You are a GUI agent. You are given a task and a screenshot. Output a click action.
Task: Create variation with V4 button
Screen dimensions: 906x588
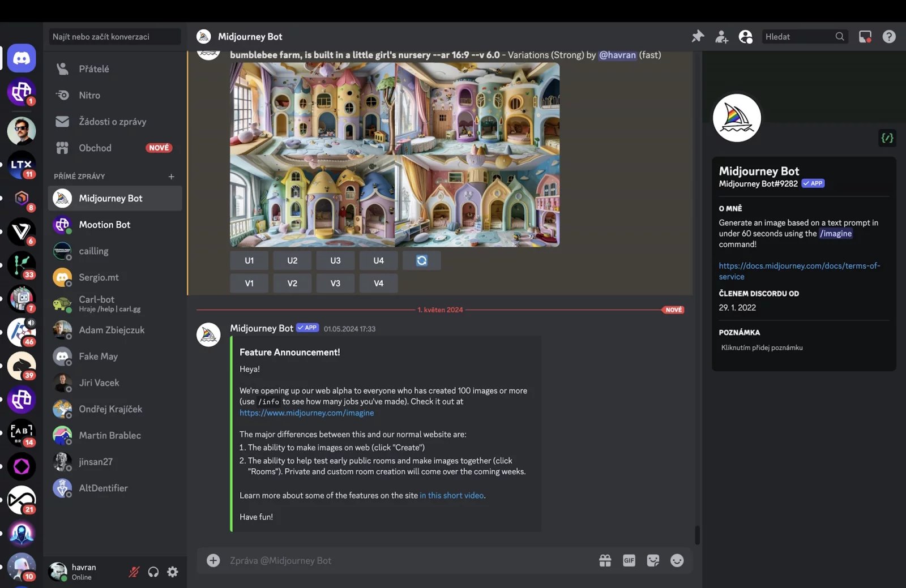(x=378, y=284)
